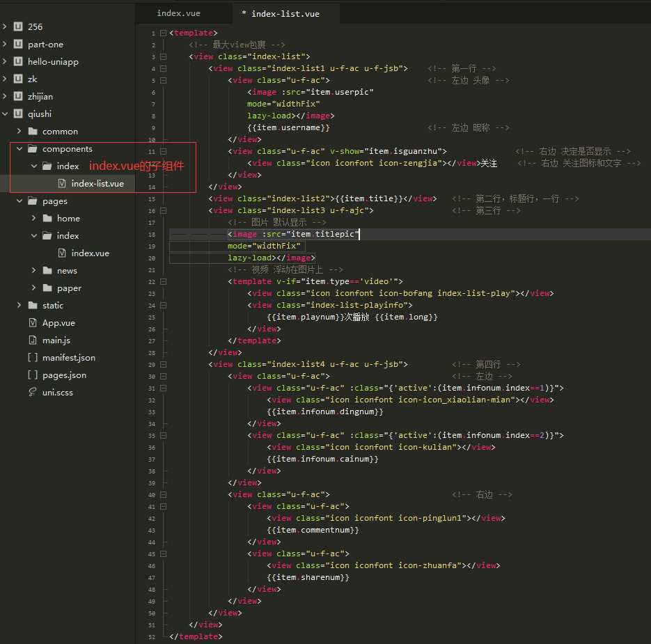The width and height of the screenshot is (651, 644).
Task: Click the zhijian project icon
Action: [18, 96]
